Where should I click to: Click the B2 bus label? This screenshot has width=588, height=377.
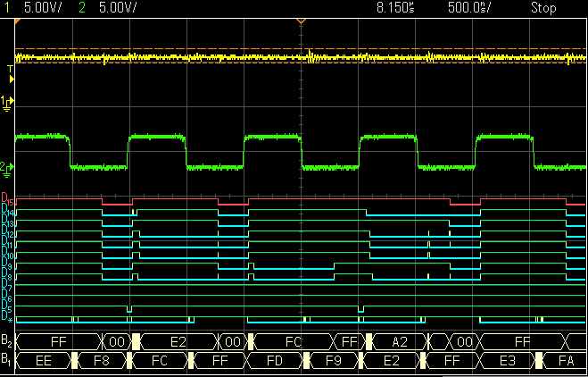click(x=7, y=341)
